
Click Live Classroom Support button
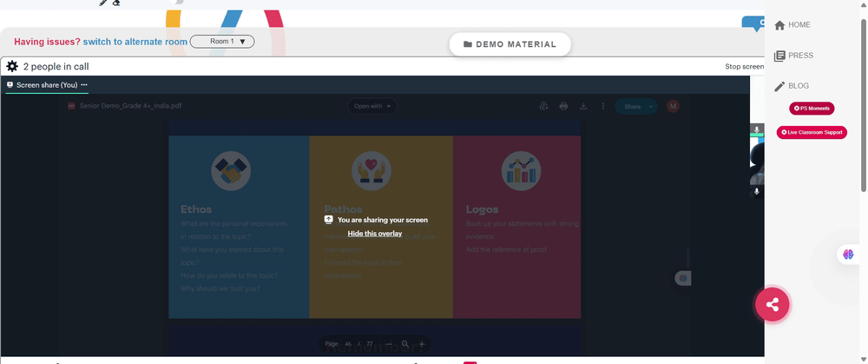pyautogui.click(x=812, y=132)
